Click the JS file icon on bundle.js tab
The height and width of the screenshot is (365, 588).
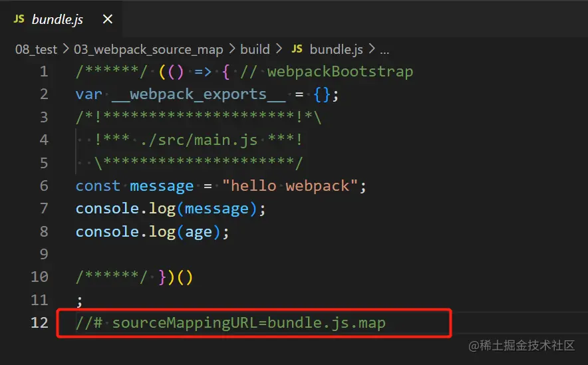pyautogui.click(x=19, y=19)
